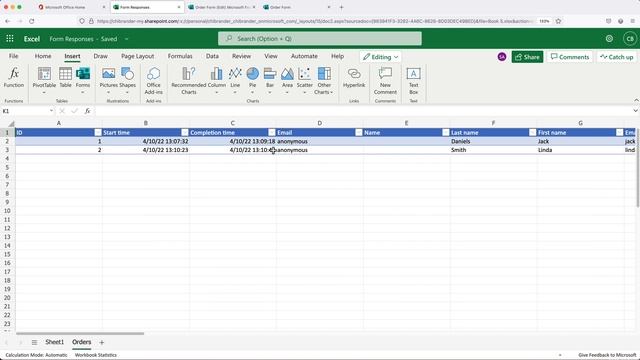Screen dimensions: 640x360
Task: Open the Review ribbon tab
Action: point(241,56)
